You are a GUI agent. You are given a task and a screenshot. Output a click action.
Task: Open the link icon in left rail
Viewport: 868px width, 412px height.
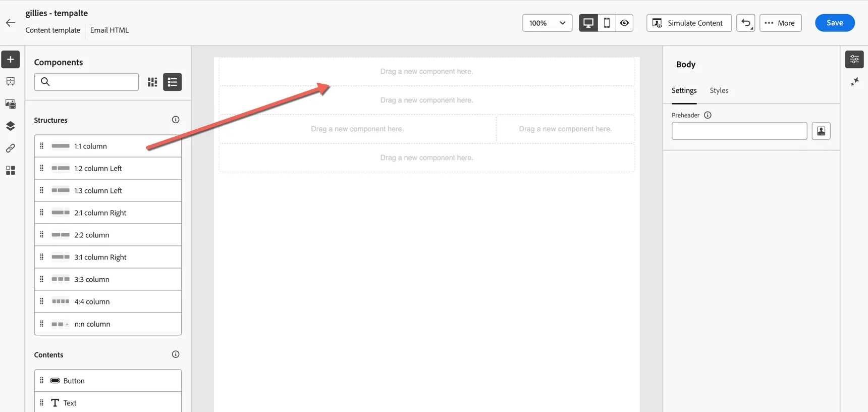(11, 148)
